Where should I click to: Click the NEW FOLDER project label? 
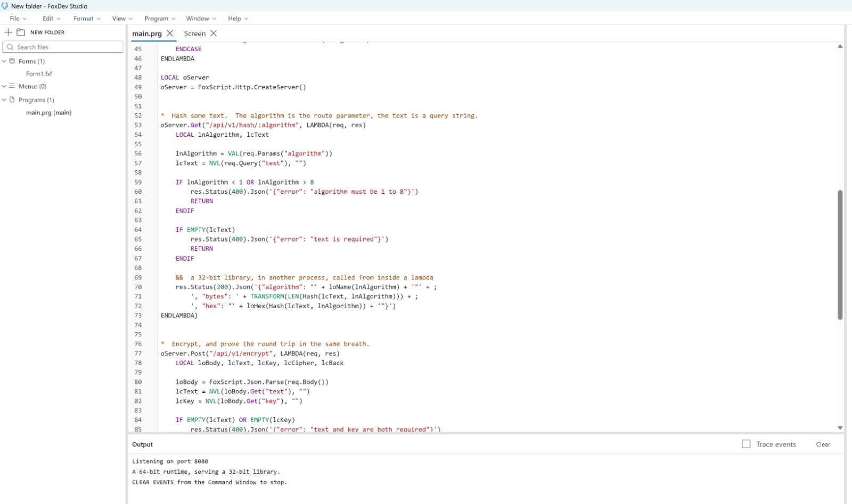coord(47,32)
